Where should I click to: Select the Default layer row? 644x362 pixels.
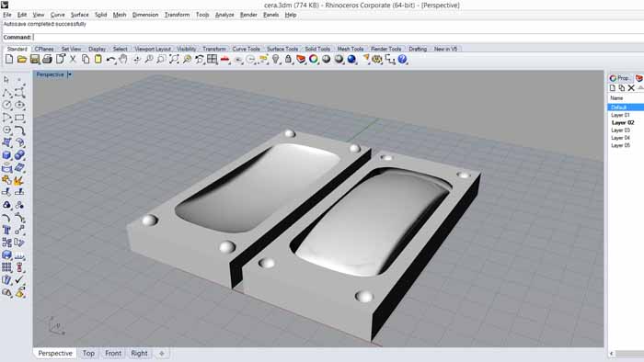click(x=626, y=107)
